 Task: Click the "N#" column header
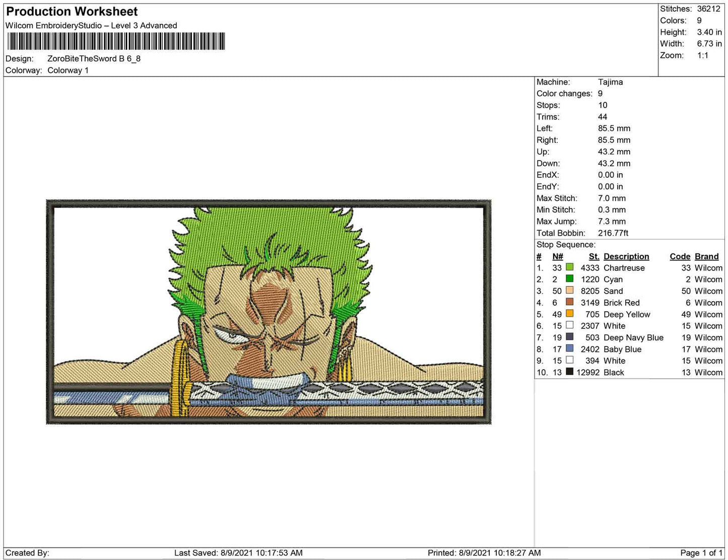558,256
